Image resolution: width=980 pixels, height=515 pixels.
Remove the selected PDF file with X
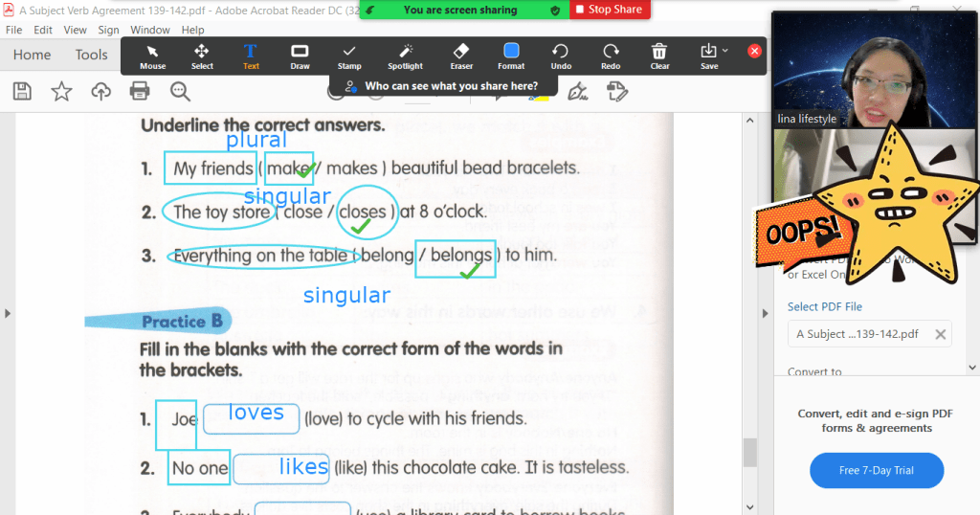tap(940, 334)
